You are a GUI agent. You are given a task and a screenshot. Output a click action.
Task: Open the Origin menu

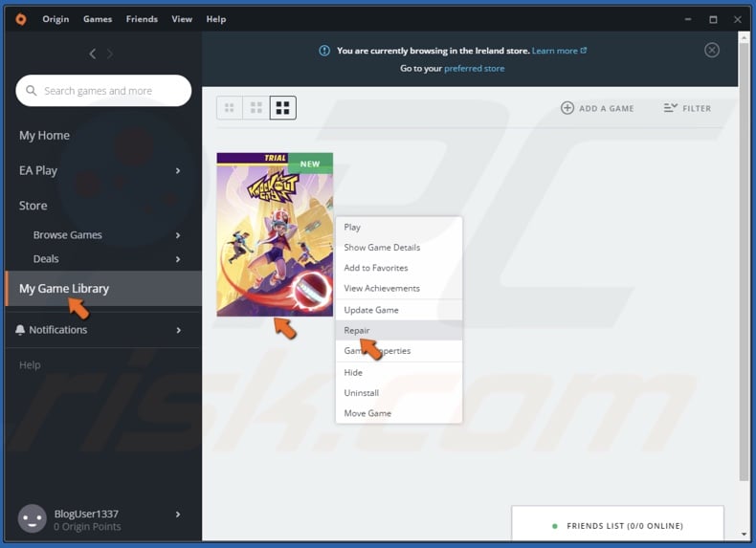(x=56, y=19)
